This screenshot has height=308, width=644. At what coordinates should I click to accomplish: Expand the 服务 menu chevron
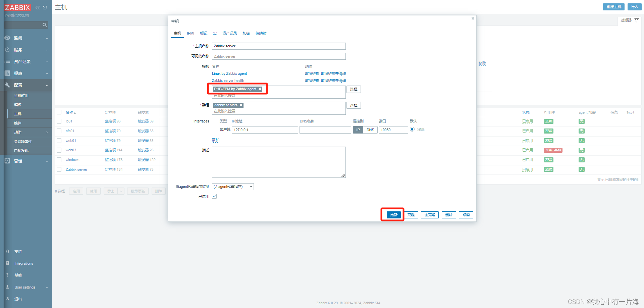[47, 50]
